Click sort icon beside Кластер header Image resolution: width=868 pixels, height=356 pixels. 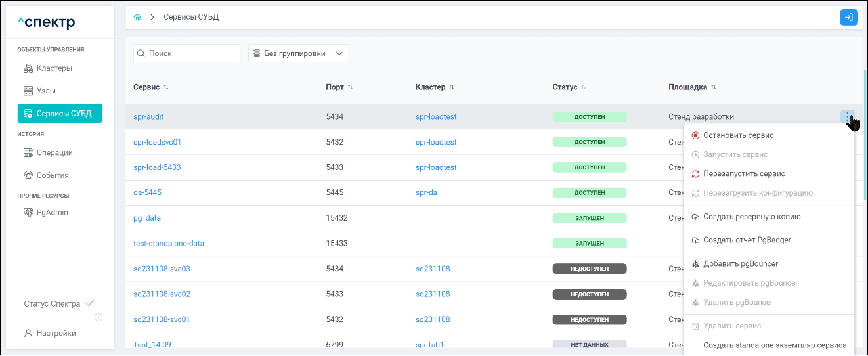pos(452,87)
